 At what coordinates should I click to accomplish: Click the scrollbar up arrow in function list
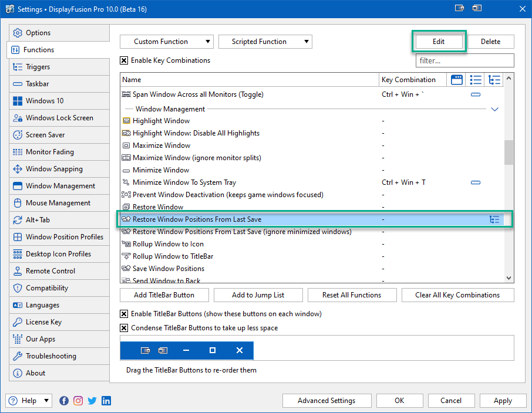tap(509, 79)
